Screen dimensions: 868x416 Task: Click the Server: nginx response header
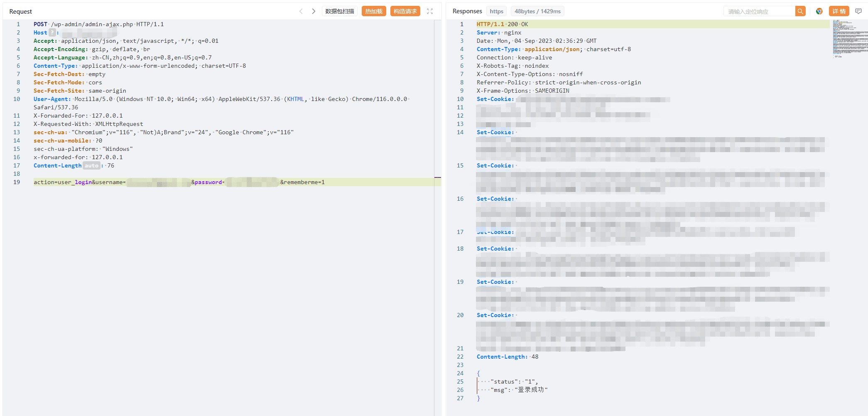(499, 32)
